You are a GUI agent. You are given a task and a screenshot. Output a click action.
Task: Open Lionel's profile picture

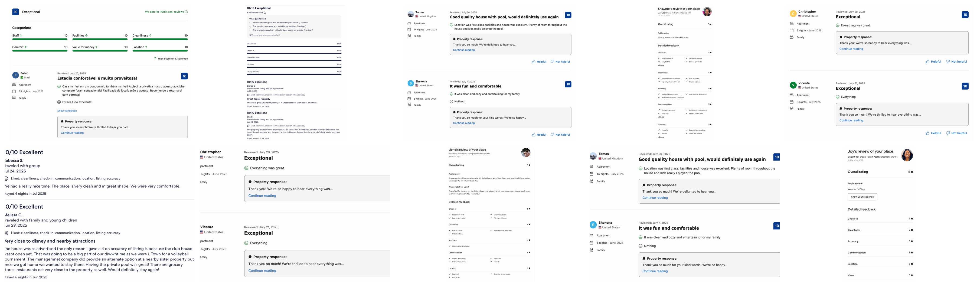[526, 153]
